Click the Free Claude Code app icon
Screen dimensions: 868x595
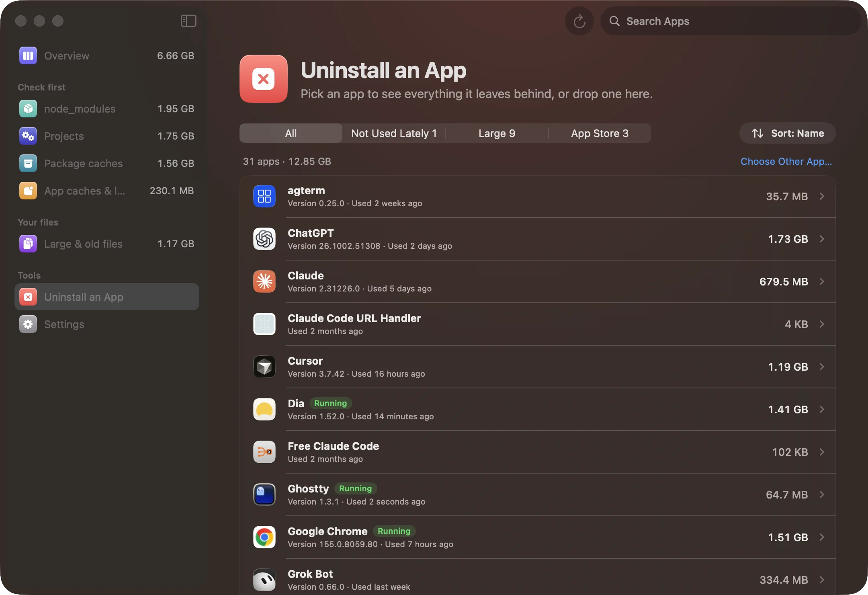coord(264,452)
